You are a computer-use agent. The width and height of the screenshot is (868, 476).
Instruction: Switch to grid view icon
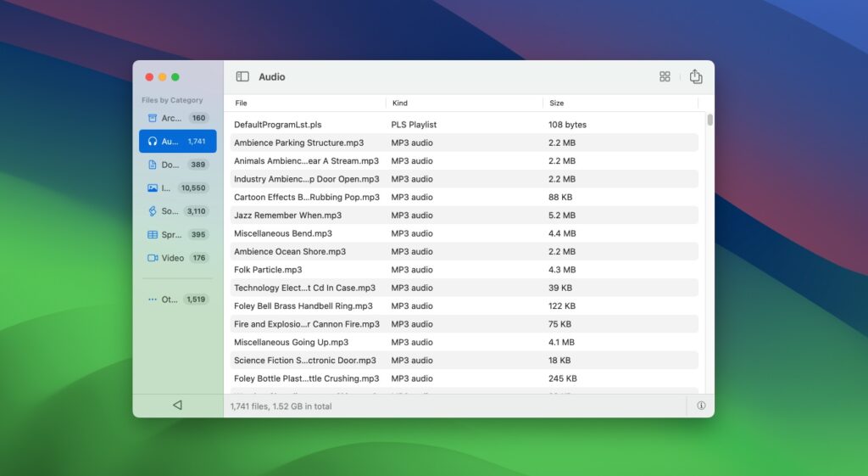pyautogui.click(x=665, y=76)
